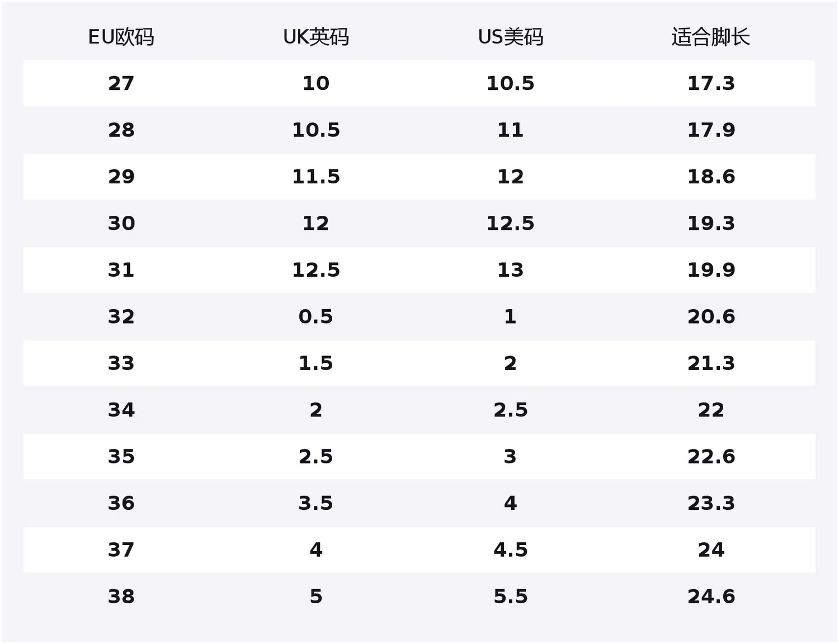
Task: Click the 适合脚长 column header
Action: (711, 37)
